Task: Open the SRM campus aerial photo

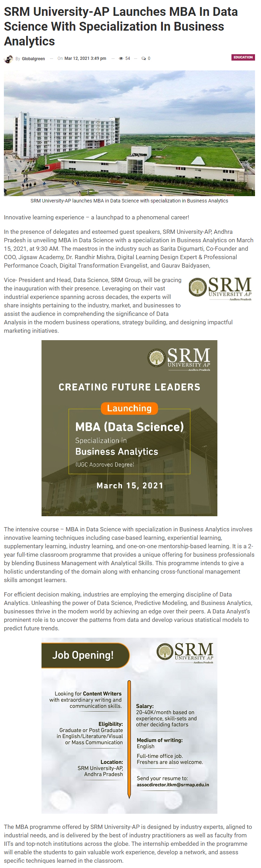Action: pyautogui.click(x=129, y=133)
